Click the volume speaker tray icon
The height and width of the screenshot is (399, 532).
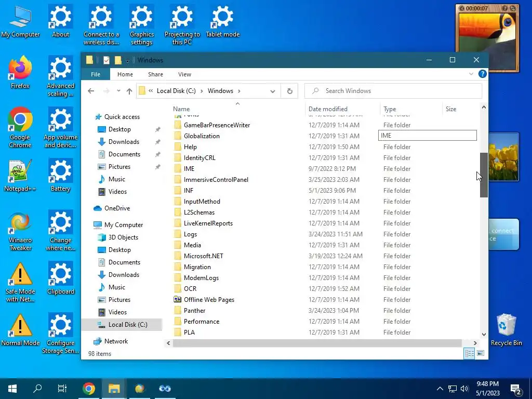tap(464, 389)
